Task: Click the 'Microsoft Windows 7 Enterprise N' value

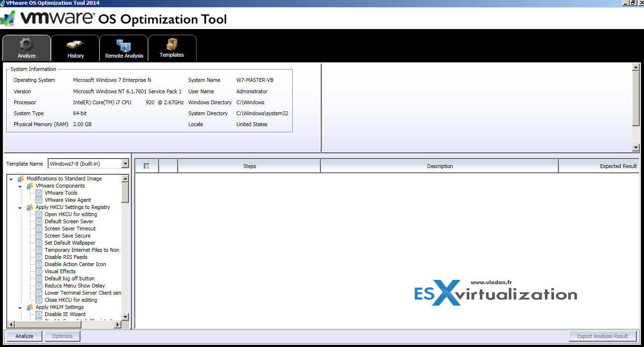Action: 112,80
